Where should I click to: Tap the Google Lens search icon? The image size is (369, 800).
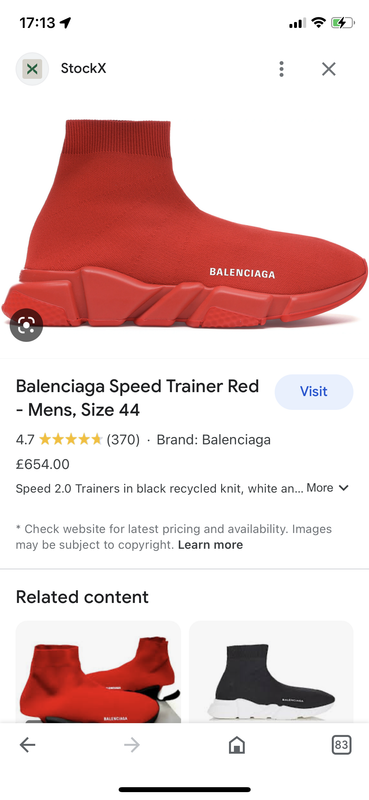pyautogui.click(x=26, y=325)
